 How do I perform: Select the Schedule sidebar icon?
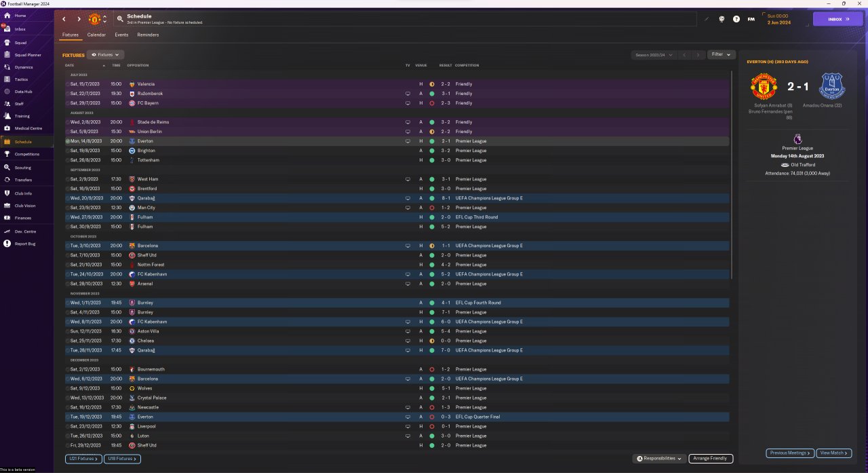[7, 142]
